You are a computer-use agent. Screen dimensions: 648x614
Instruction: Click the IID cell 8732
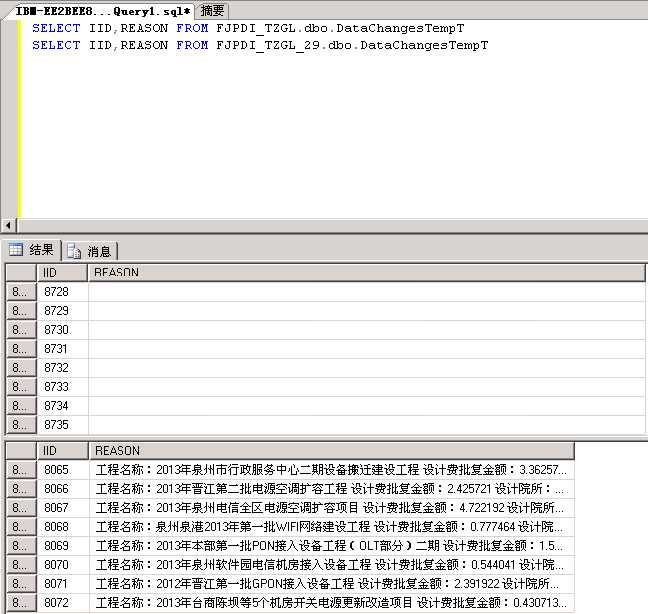[62, 368]
